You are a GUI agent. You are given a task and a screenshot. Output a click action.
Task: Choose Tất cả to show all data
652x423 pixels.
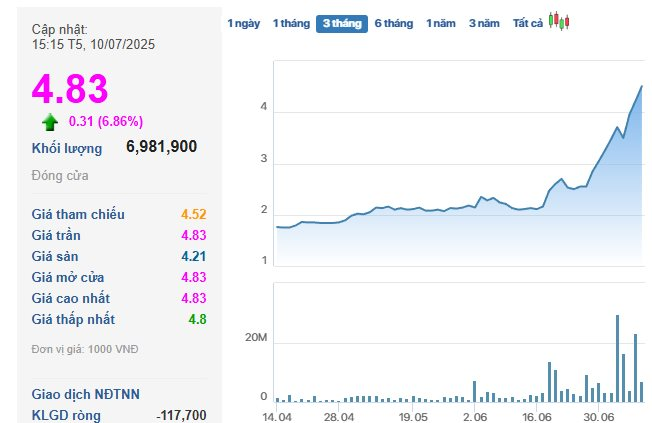tap(527, 23)
